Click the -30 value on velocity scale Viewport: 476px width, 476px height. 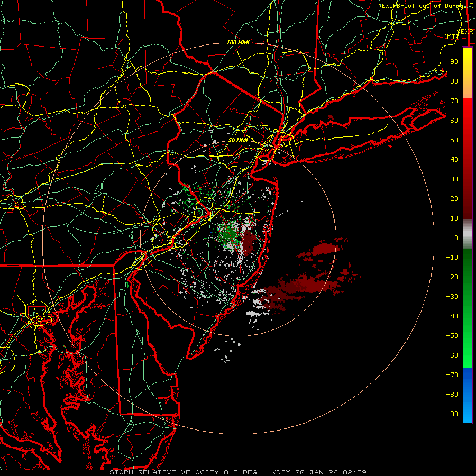[x=452, y=297]
